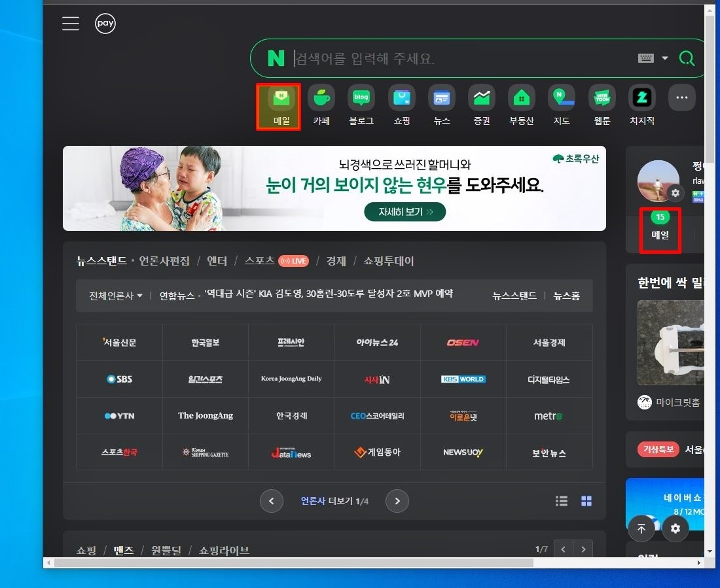The width and height of the screenshot is (720, 588).
Task: Go to next press page arrow
Action: click(x=397, y=501)
